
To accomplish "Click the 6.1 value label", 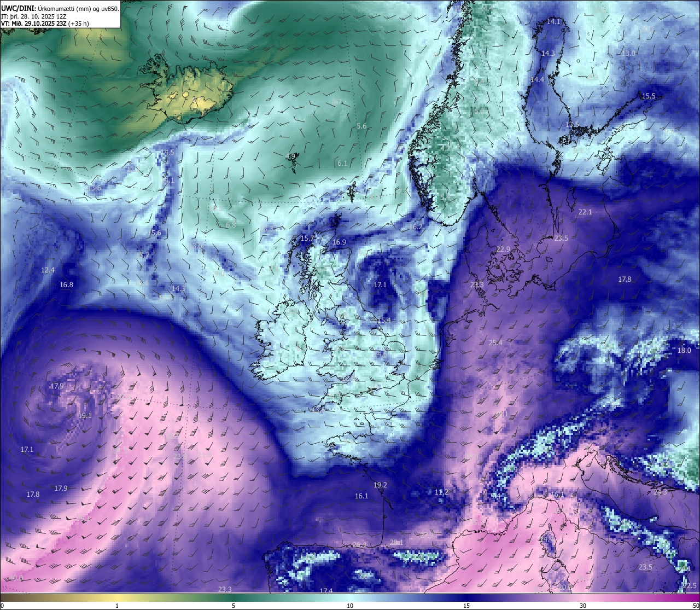I will click(342, 163).
